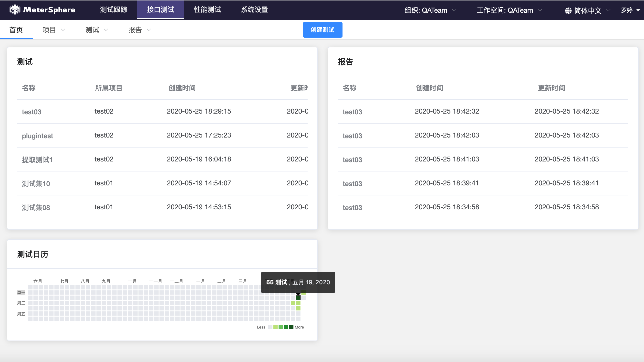Image resolution: width=644 pixels, height=362 pixels.
Task: Open the 测试集10 test entry
Action: pos(36,184)
